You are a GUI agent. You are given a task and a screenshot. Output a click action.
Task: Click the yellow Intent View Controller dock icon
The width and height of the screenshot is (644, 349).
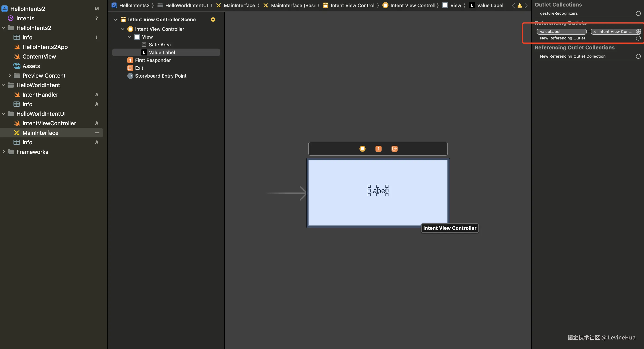tap(362, 149)
